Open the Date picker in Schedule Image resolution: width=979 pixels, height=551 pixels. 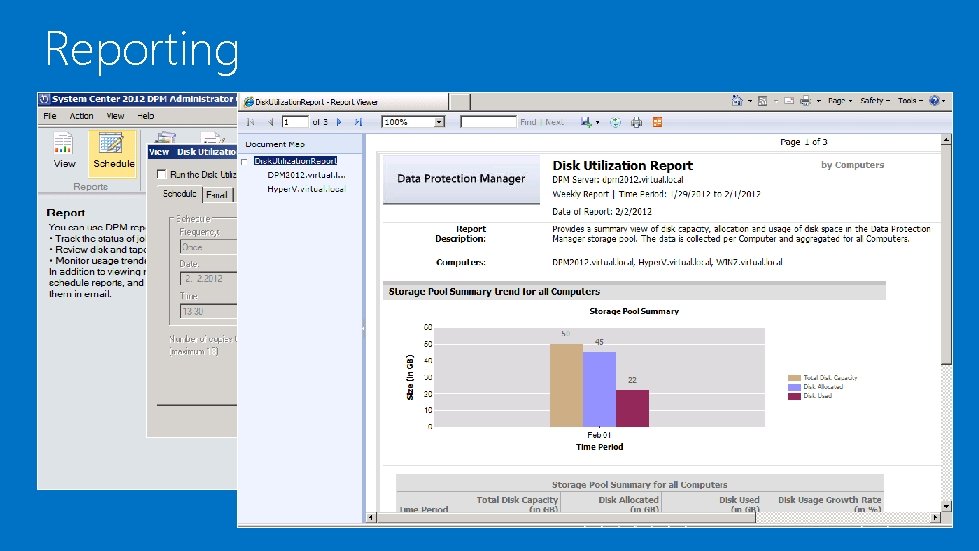[208, 278]
